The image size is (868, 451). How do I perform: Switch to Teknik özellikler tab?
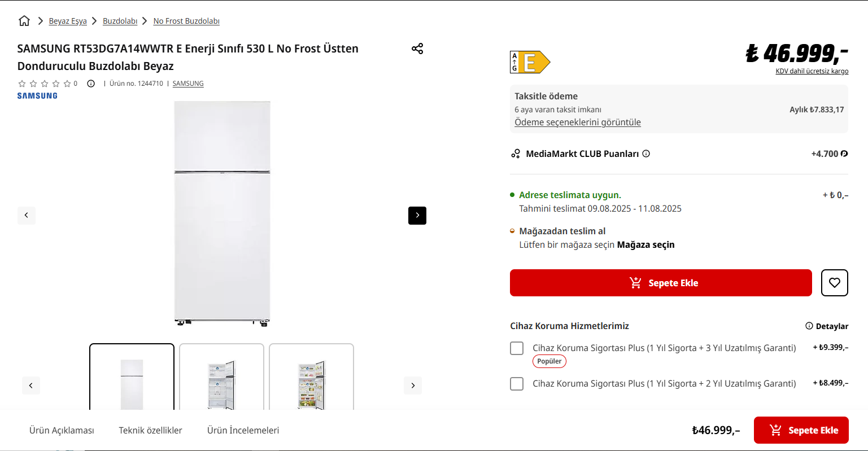pyautogui.click(x=150, y=430)
